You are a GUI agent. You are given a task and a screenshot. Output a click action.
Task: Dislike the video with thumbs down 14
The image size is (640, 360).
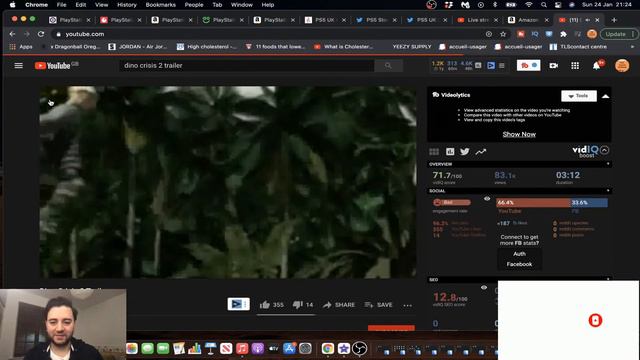(x=303, y=305)
